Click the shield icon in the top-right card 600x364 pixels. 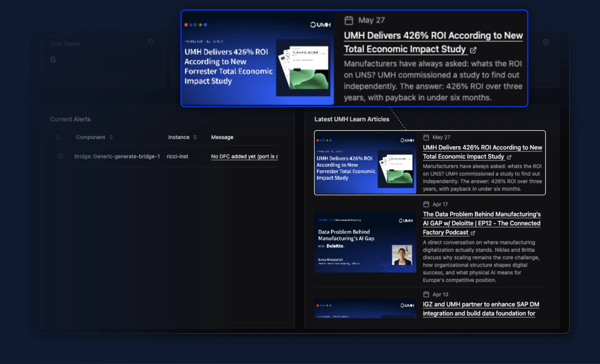pyautogui.click(x=546, y=42)
